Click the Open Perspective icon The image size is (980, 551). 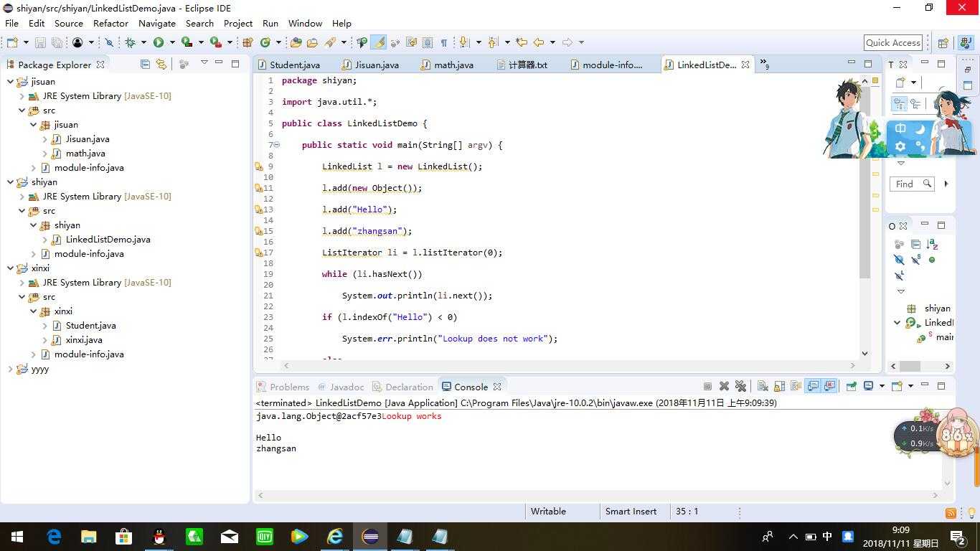(943, 42)
